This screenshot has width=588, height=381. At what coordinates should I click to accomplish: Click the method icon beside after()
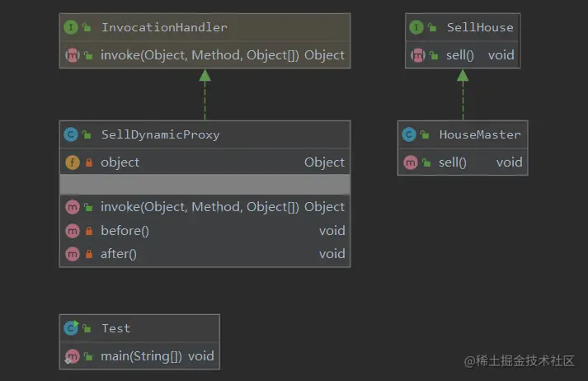71,254
